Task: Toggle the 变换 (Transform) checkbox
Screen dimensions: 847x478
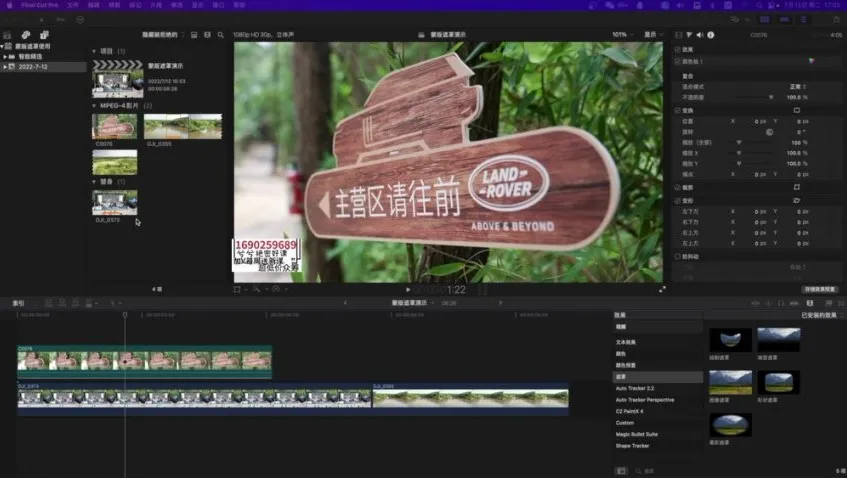Action: pyautogui.click(x=677, y=110)
